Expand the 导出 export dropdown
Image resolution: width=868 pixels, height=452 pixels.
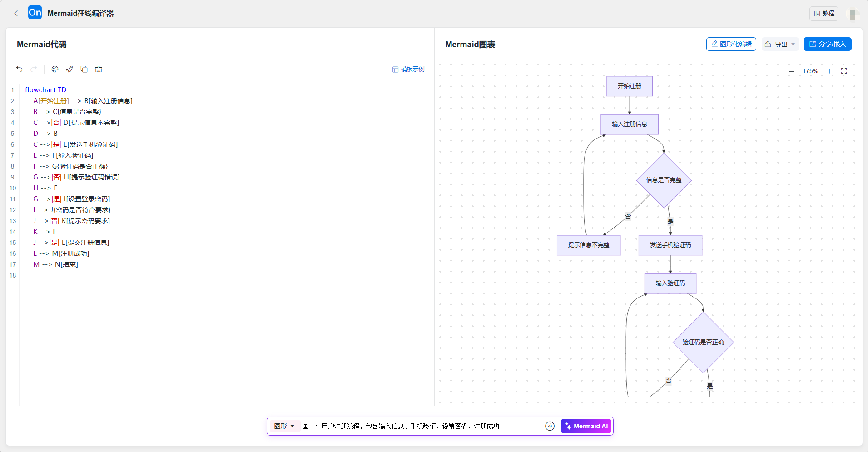tap(780, 44)
